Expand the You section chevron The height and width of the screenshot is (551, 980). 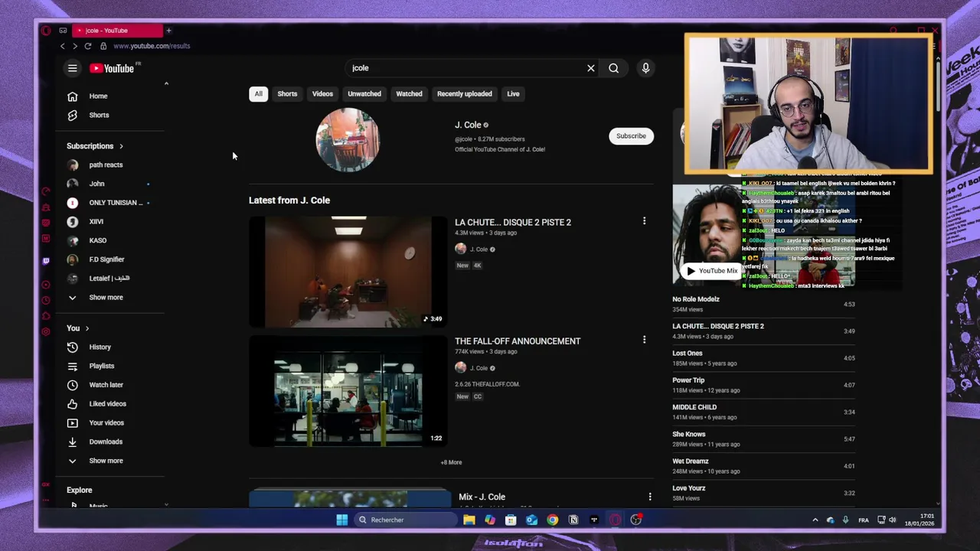click(x=87, y=328)
